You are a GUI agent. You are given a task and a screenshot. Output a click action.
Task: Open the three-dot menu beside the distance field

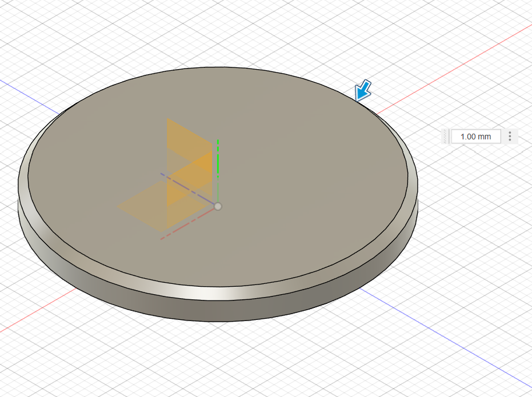[x=510, y=137]
